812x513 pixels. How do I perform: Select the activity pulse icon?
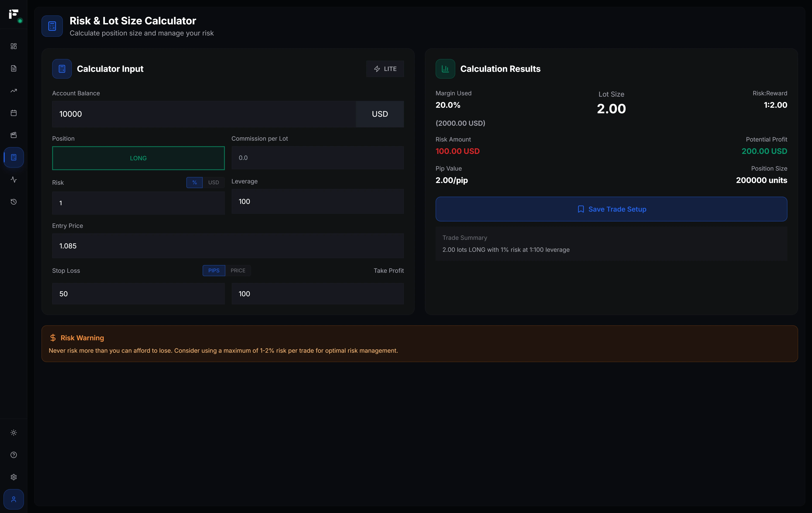[13, 179]
